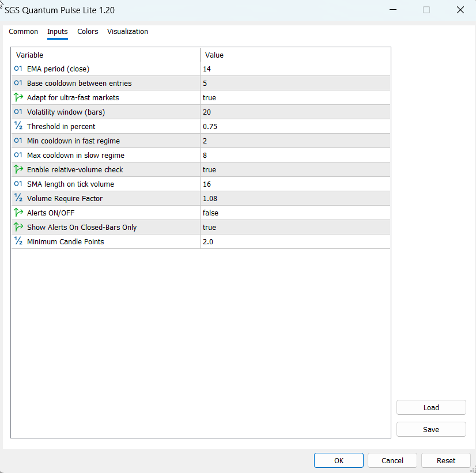This screenshot has height=473, width=476.
Task: Select the Adapt for ultra-fast markets label
Action: coord(73,98)
